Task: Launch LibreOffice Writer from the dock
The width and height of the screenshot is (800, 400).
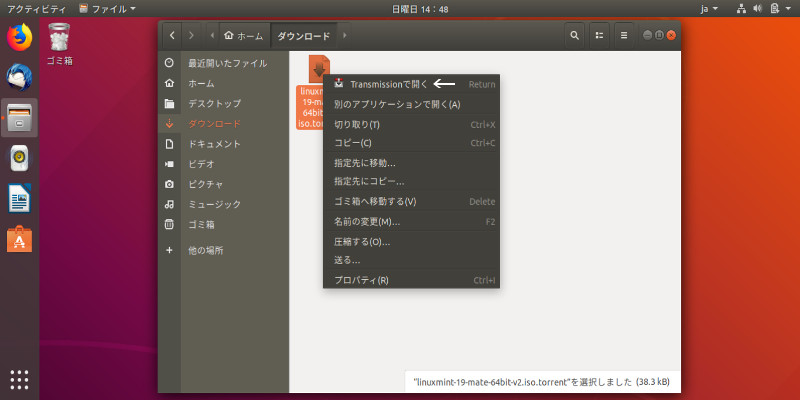Action: 19,198
